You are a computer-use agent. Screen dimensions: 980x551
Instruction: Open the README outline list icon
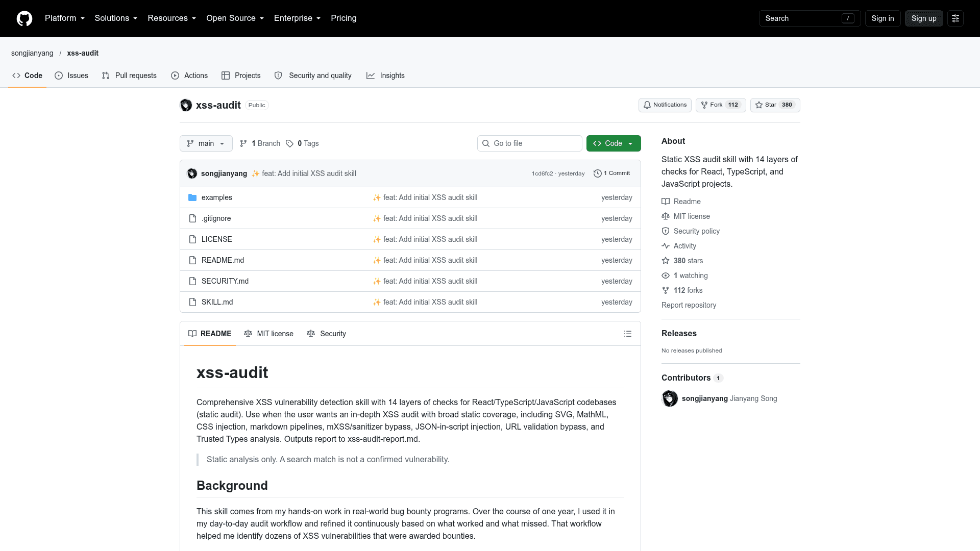(x=628, y=334)
